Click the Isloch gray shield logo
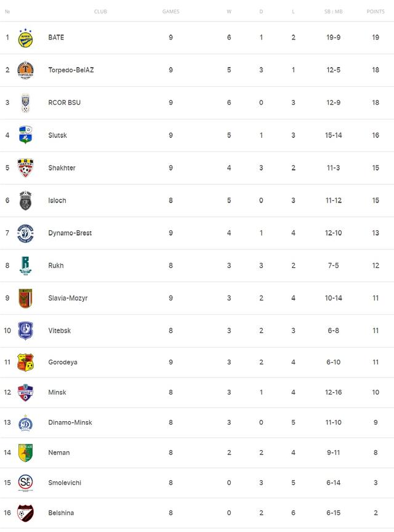 [25, 201]
